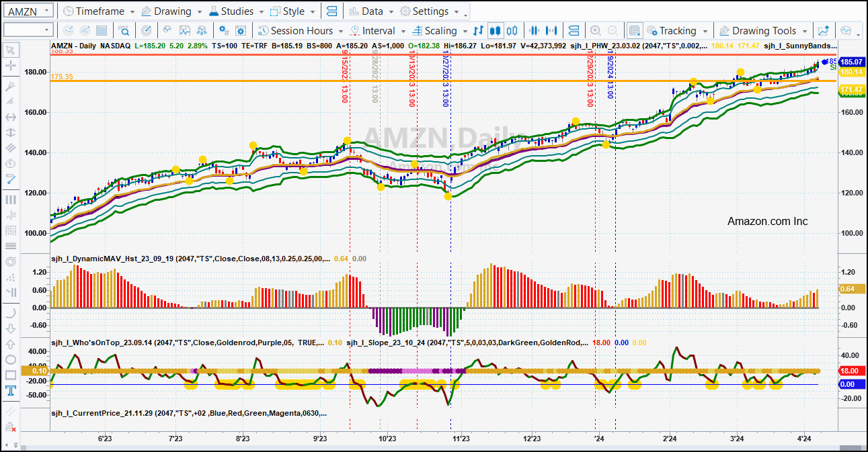Viewport: 868px width, 452px height.
Task: Click the stacked panes icon before zoom buttons
Action: 574,31
